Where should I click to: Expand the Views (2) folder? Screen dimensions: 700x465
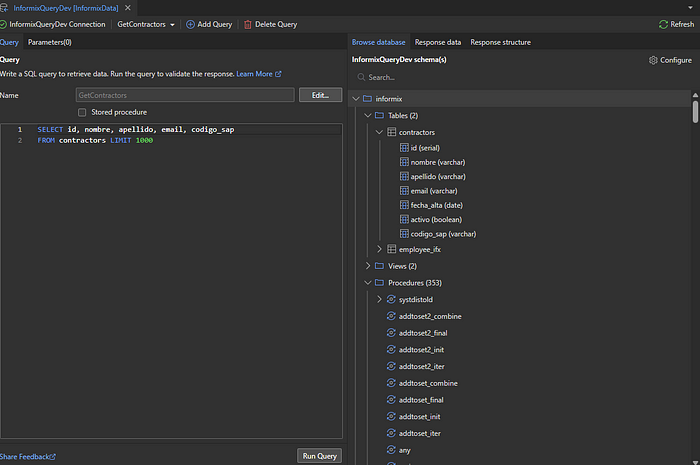tap(367, 266)
